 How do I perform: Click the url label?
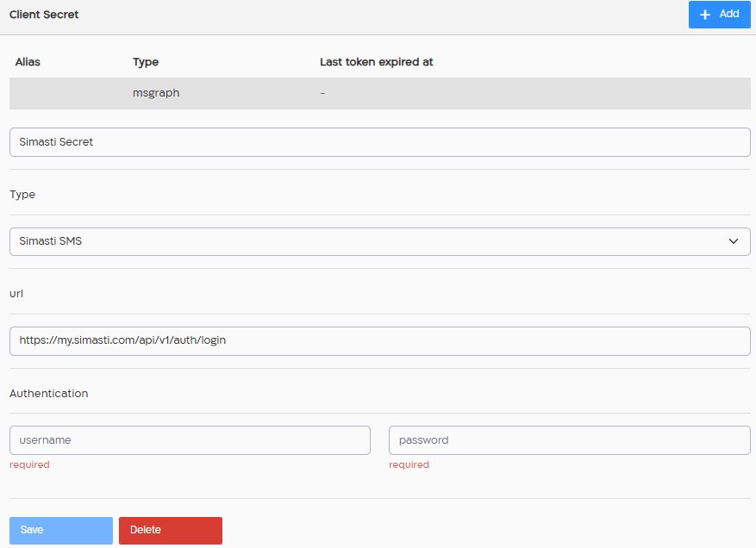pyautogui.click(x=16, y=294)
